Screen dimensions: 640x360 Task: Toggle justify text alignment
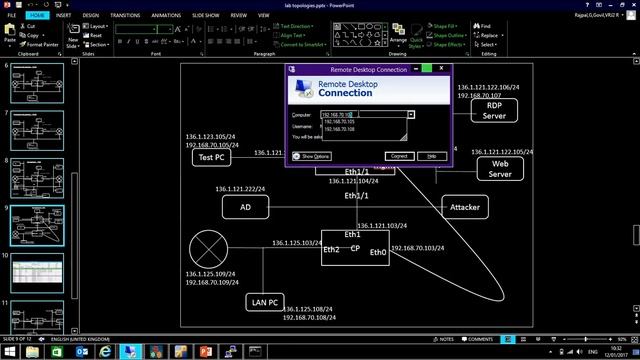(x=237, y=42)
